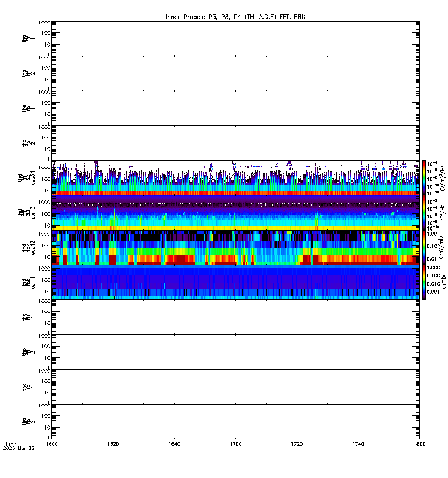Click the "(V/m)²/Hz" color bar unit label
The image size is (448, 478).
tap(443, 178)
